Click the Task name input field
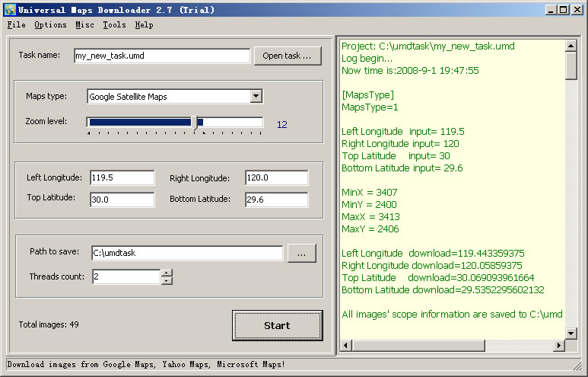588x377 pixels. [162, 56]
